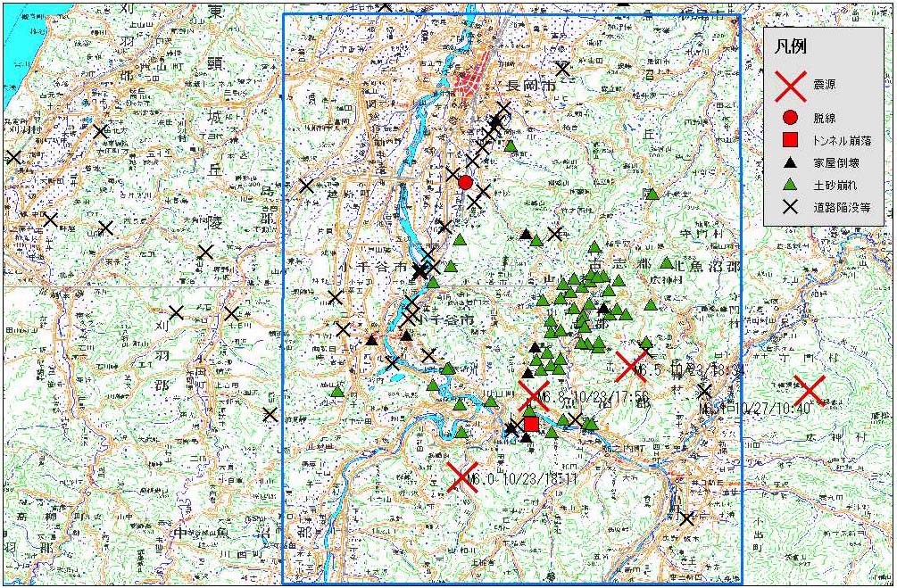Click the legend label 土砂崩れ
897x588 pixels.
pyautogui.click(x=835, y=186)
